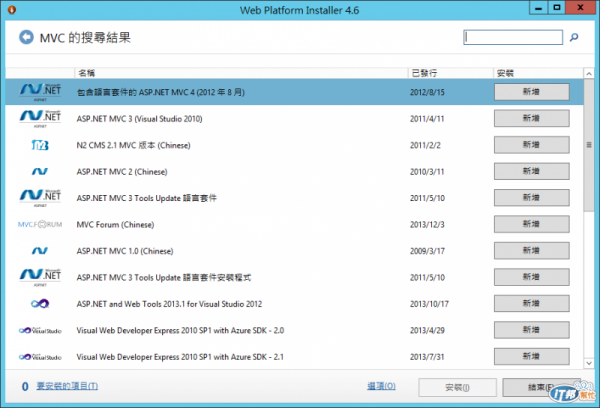Add ASP.NET and Web Tools 2013.1
Screen dimensions: 600x408
tap(532, 304)
